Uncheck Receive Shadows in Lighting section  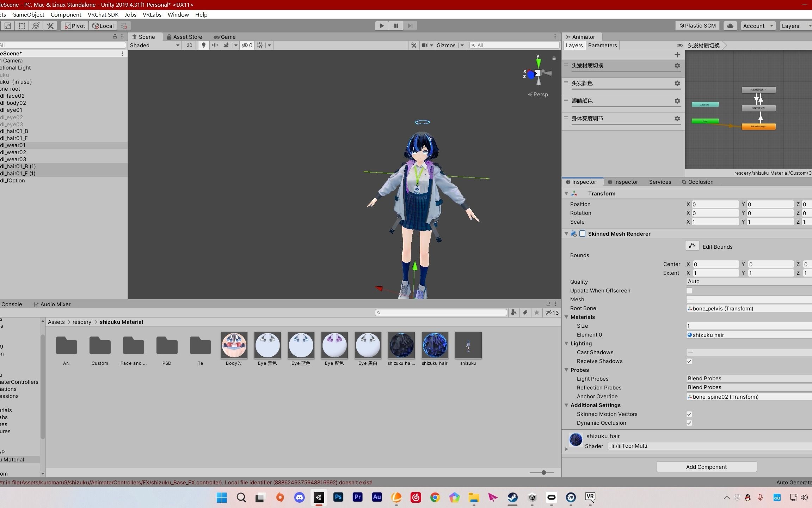point(689,361)
